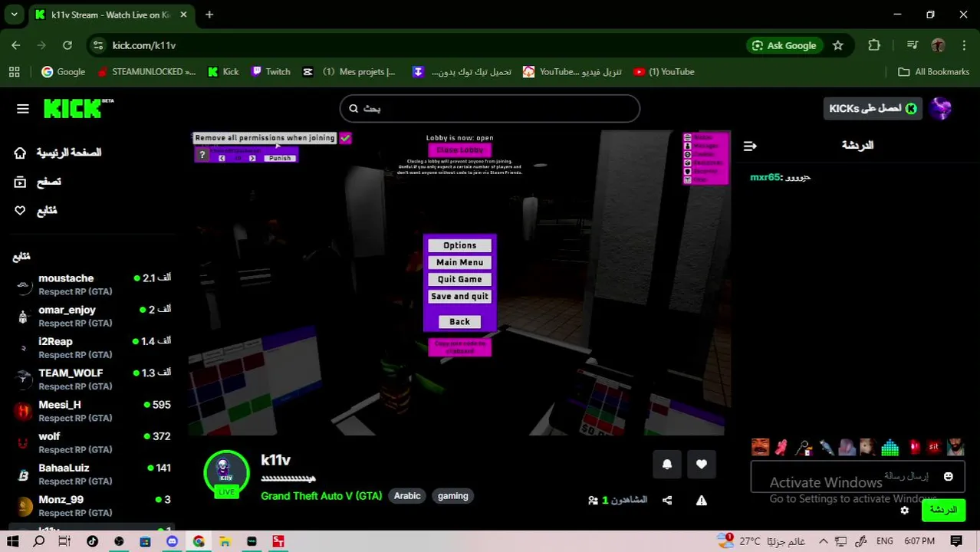The height and width of the screenshot is (552, 980).
Task: Select the pink hand emote
Action: pyautogui.click(x=781, y=447)
